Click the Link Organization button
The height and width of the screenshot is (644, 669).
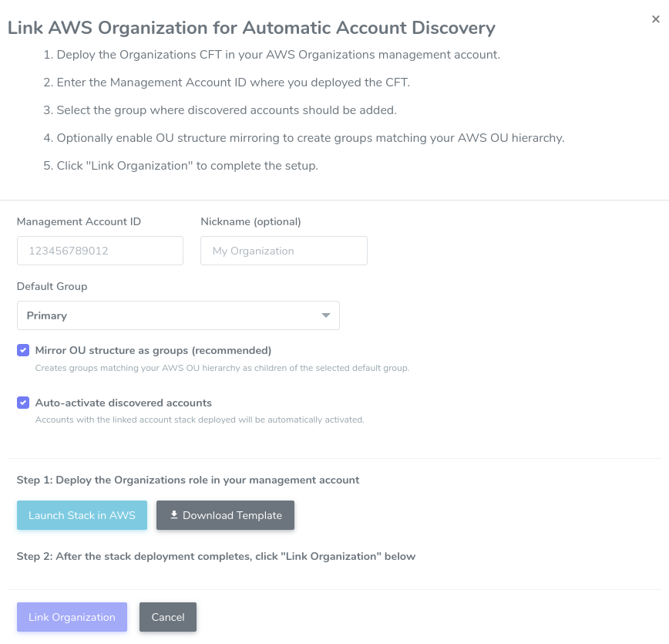pos(72,617)
